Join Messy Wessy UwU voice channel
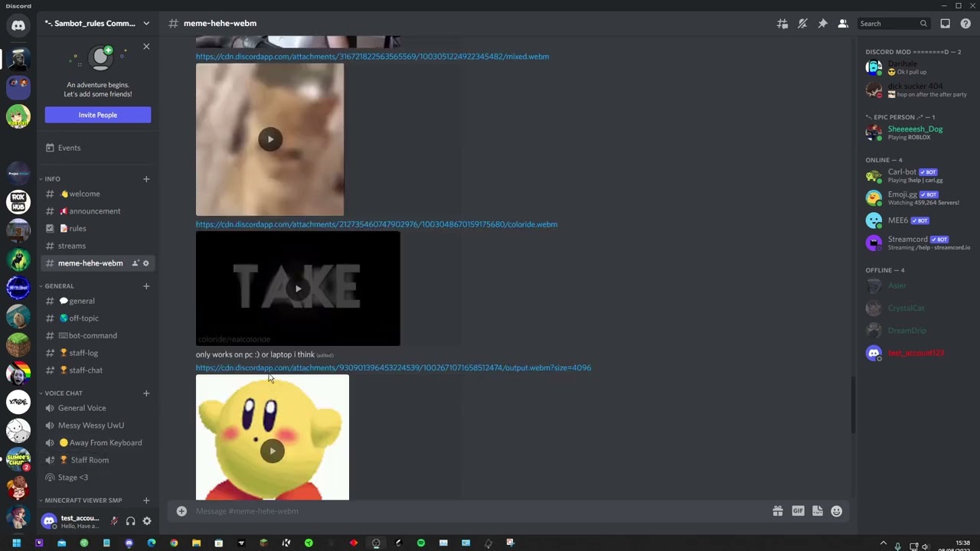 click(x=98, y=425)
